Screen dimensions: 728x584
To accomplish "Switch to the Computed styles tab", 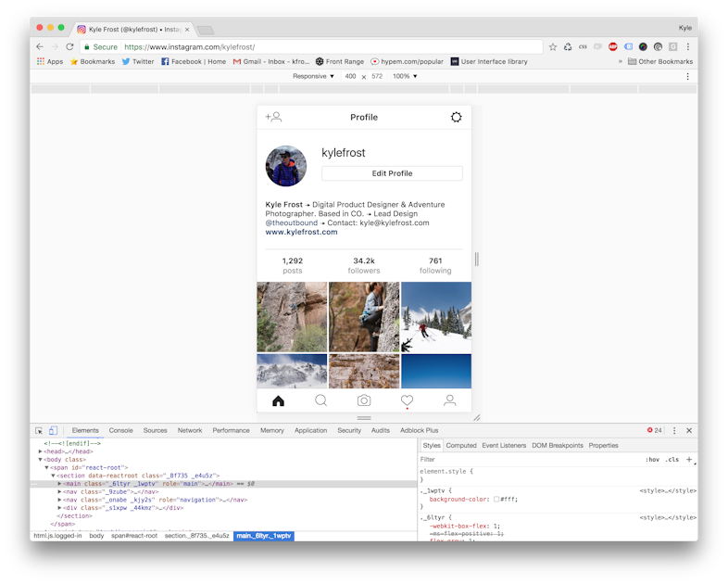I will click(461, 445).
